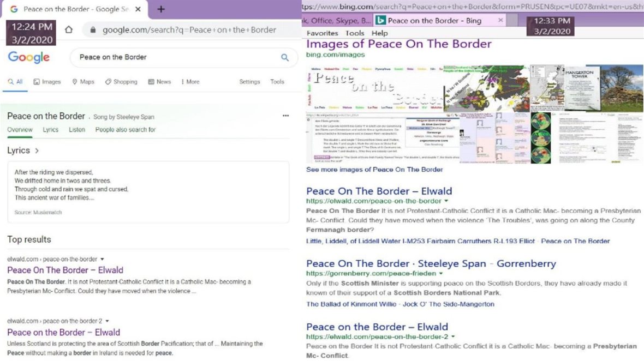Open a new Chrome tab with plus icon
644x361 pixels.
(161, 9)
